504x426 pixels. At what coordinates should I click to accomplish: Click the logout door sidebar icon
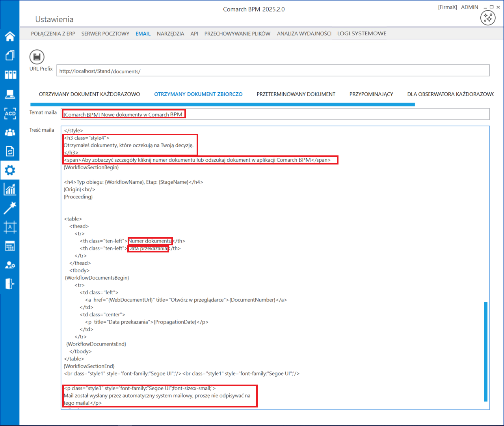coord(10,284)
